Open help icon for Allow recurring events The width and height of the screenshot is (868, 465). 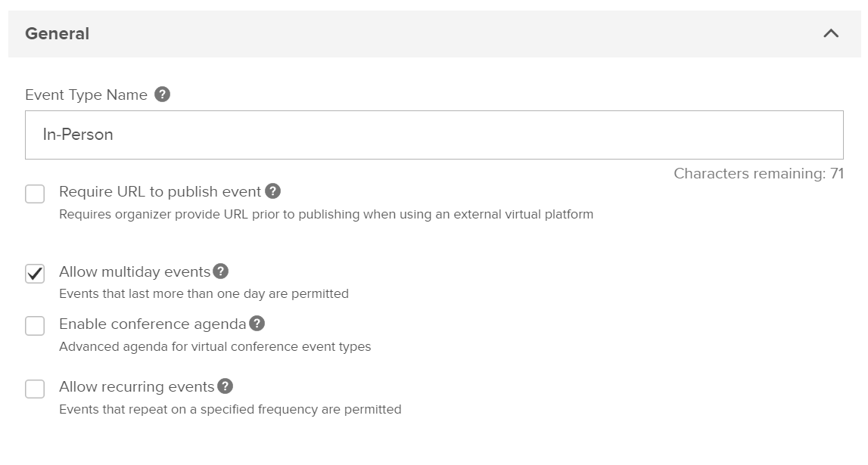tap(226, 386)
